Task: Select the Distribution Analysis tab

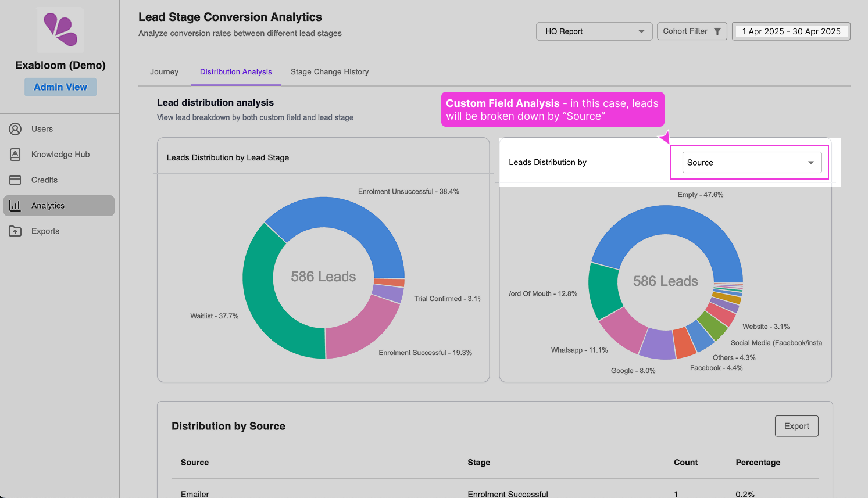Action: (x=235, y=71)
